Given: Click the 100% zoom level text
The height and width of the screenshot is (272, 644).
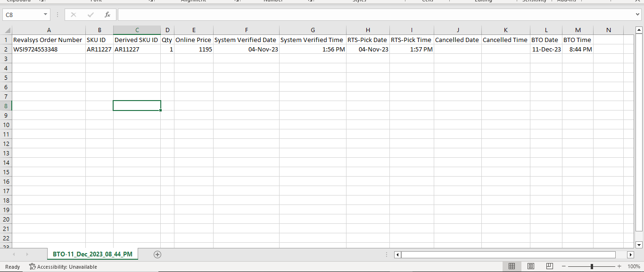Looking at the screenshot, I should click(634, 267).
